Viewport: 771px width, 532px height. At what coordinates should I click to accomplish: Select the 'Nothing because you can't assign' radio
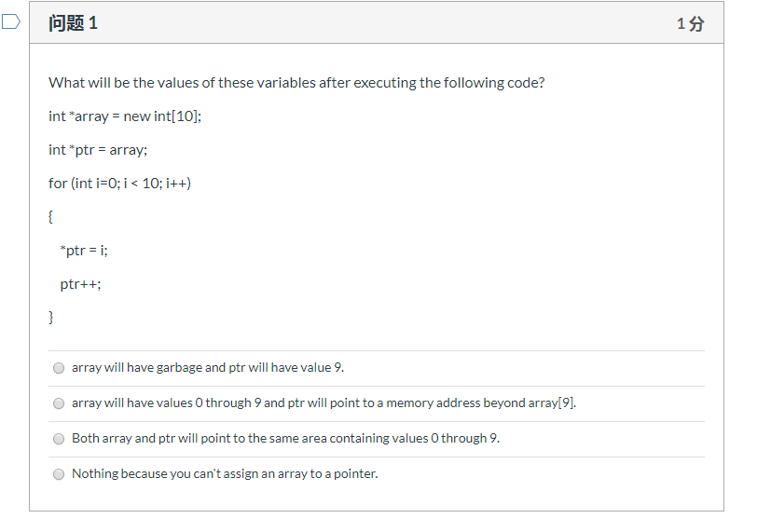pyautogui.click(x=59, y=474)
